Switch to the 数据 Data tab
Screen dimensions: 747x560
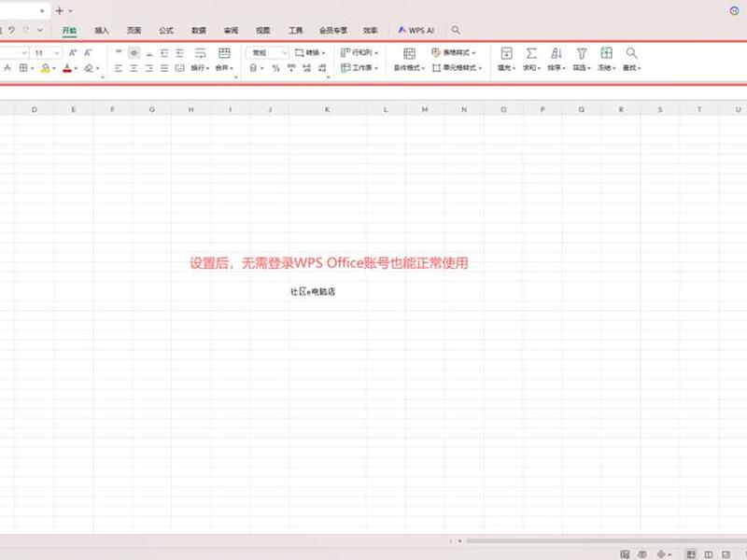(x=199, y=30)
